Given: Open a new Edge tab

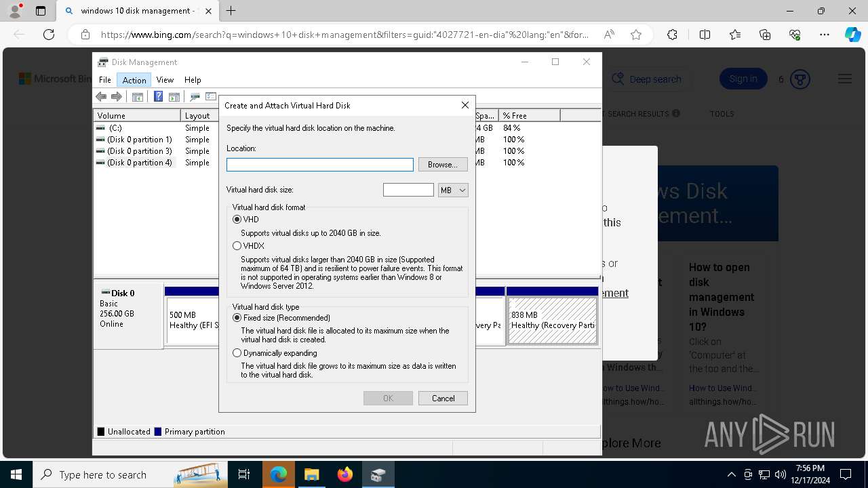Looking at the screenshot, I should click(231, 11).
